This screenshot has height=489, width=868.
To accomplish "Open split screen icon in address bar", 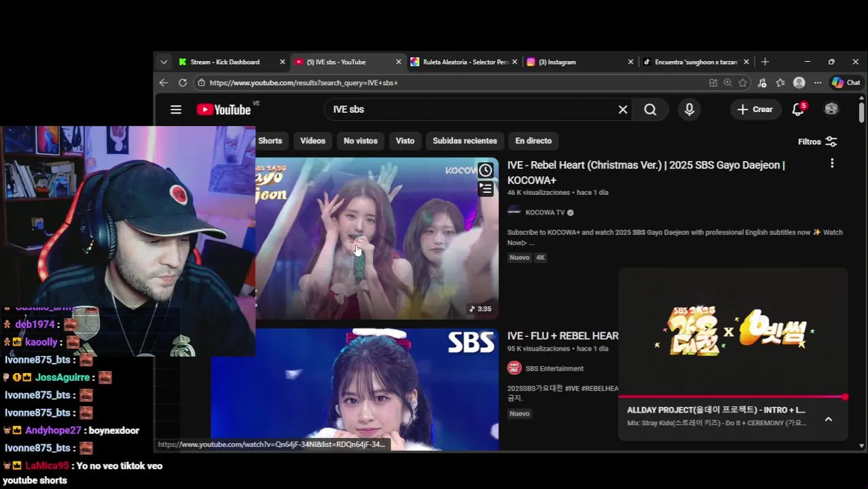I will (x=713, y=82).
